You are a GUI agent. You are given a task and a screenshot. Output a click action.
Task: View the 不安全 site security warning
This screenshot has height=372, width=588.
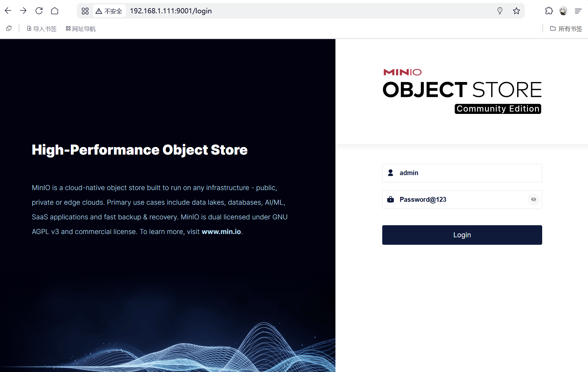(109, 11)
